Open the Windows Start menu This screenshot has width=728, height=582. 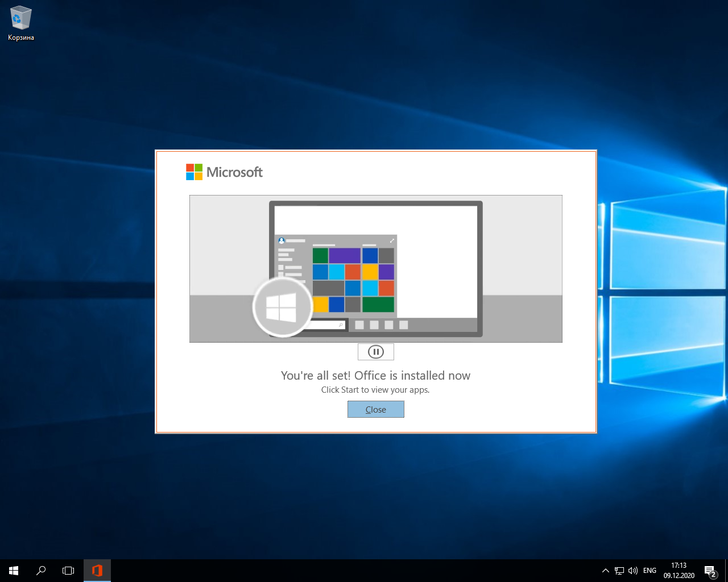(14, 571)
